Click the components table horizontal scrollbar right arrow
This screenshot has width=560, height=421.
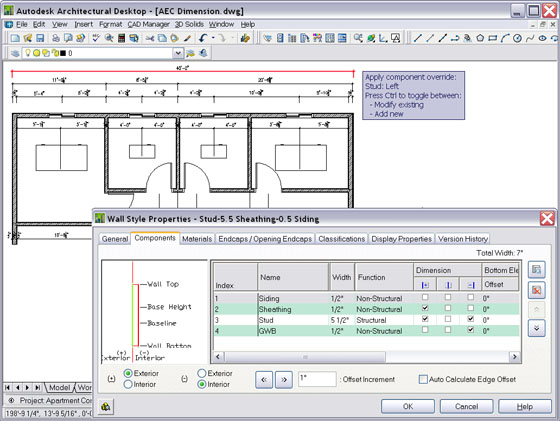tap(514, 357)
